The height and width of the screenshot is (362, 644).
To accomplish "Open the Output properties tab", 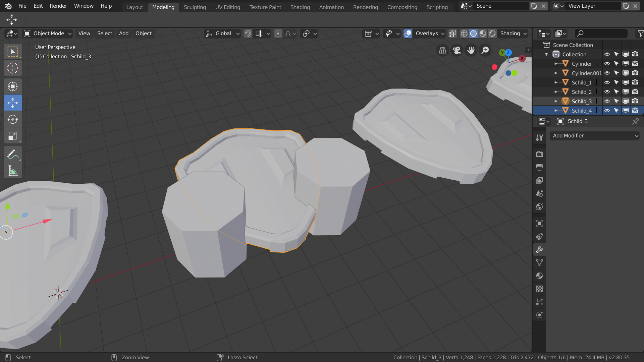I will 539,167.
